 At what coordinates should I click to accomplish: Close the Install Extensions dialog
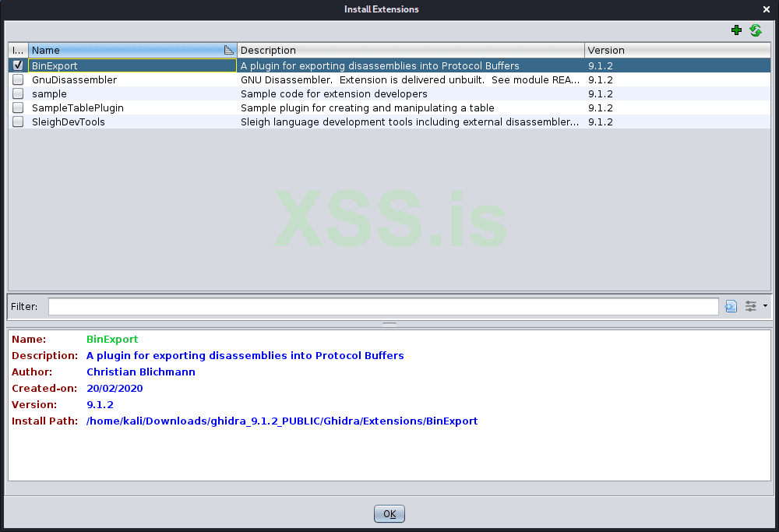click(x=766, y=9)
